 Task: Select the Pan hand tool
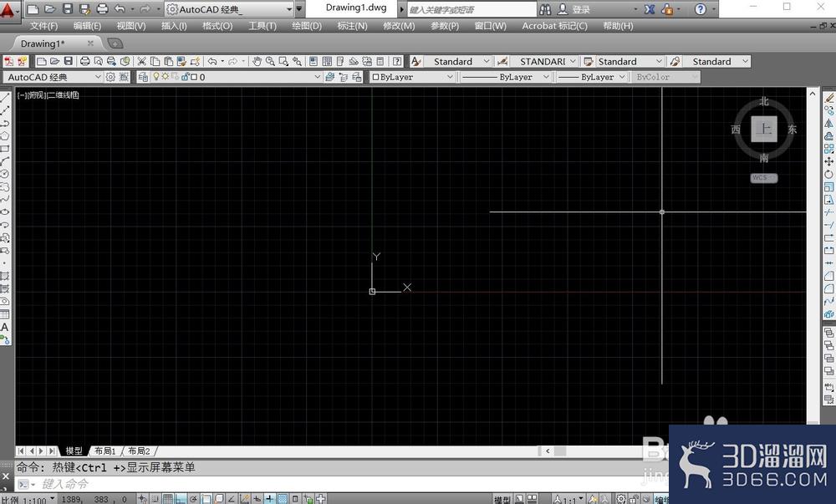(257, 61)
